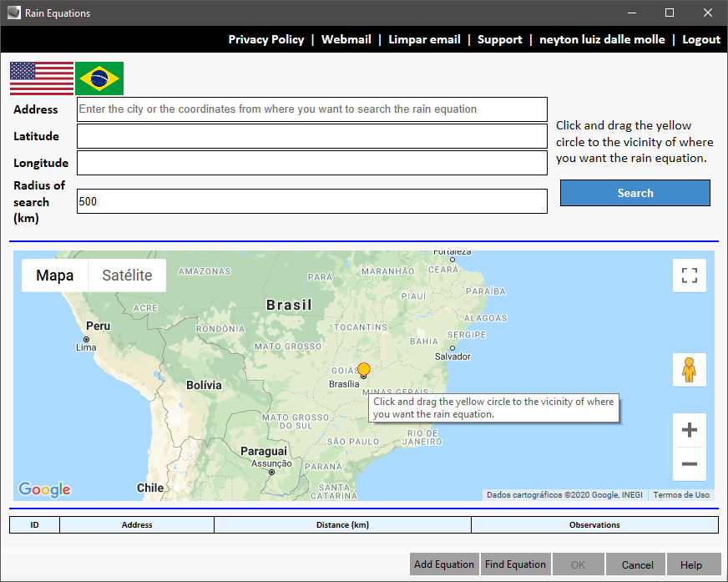Screen dimensions: 728x582
Task: Click the Observations column header
Action: pos(594,525)
